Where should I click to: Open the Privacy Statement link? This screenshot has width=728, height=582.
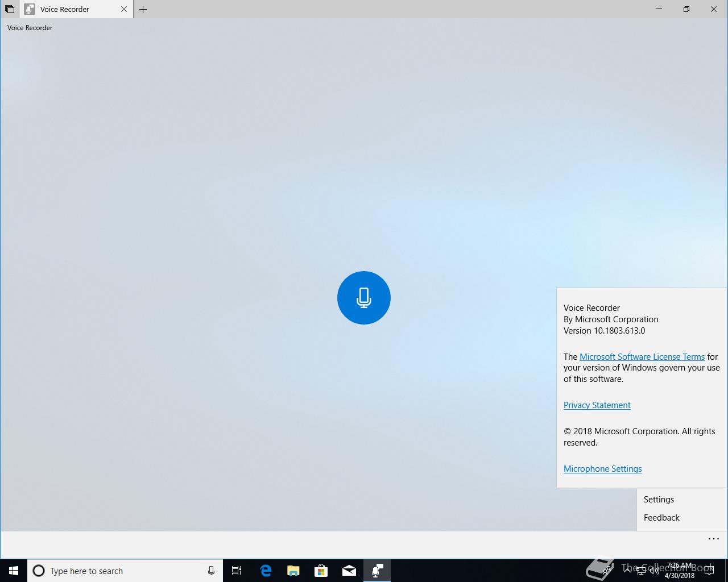pyautogui.click(x=597, y=405)
